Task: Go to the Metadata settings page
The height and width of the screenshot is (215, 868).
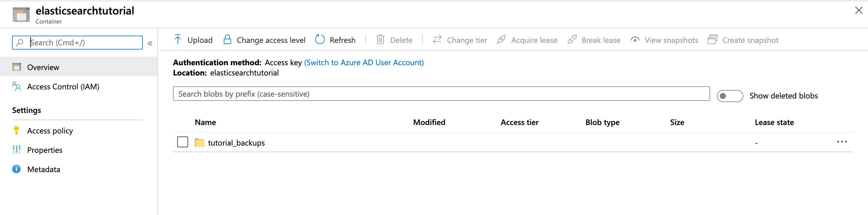Action: point(44,170)
